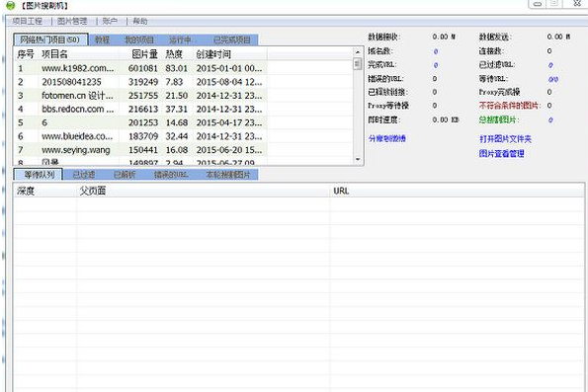The width and height of the screenshot is (588, 392).
Task: Click the creation time 2015-04-17 23...
Action: 228,122
